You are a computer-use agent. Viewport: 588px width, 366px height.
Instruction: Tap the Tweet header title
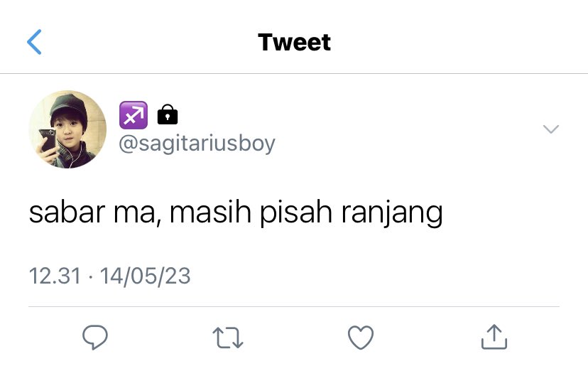click(295, 42)
